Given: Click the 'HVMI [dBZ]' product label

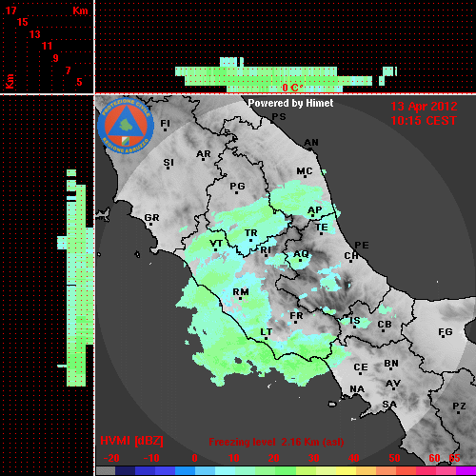Looking at the screenshot, I should [131, 441].
